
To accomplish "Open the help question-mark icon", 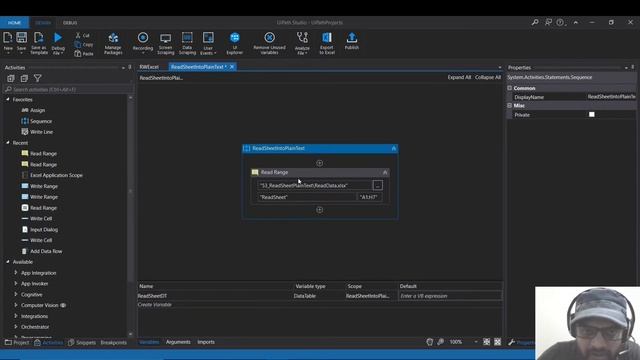I will point(560,22).
